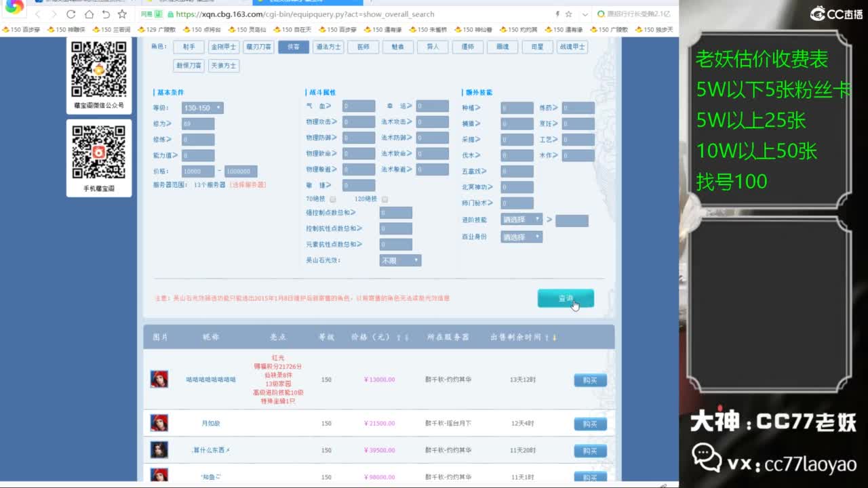Sort using the 价格 column arrow icons
Screen dimensions: 868x488
click(x=402, y=338)
